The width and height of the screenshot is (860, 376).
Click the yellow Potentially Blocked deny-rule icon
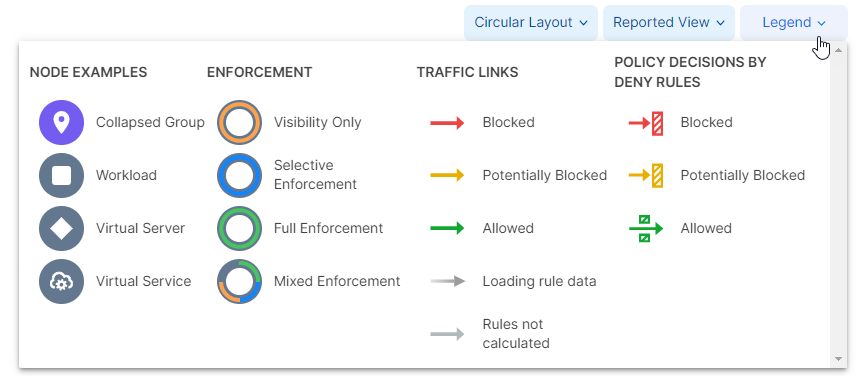pyautogui.click(x=646, y=175)
